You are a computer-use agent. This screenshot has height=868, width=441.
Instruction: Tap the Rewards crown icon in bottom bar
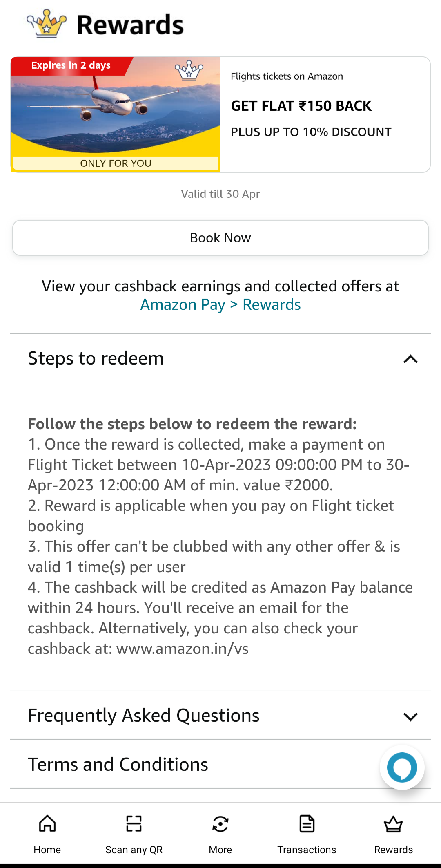pos(393,823)
